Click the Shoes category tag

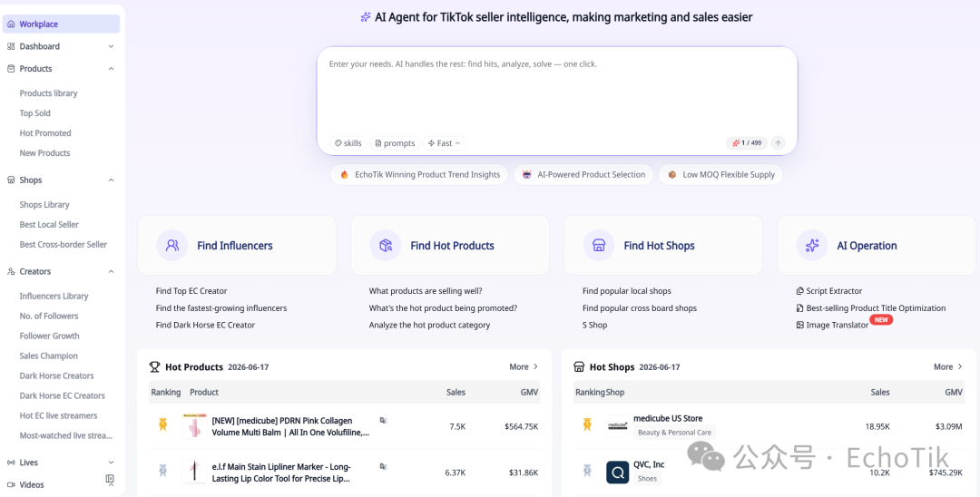tap(648, 479)
